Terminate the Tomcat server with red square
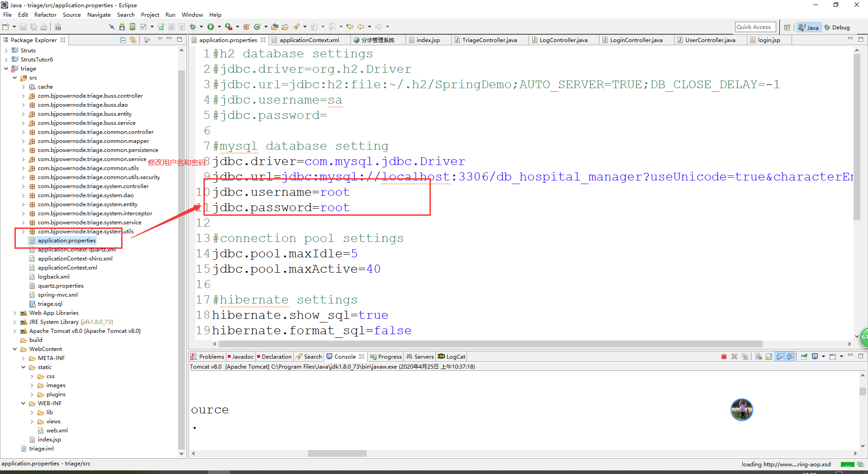This screenshot has height=474, width=868. click(x=724, y=356)
